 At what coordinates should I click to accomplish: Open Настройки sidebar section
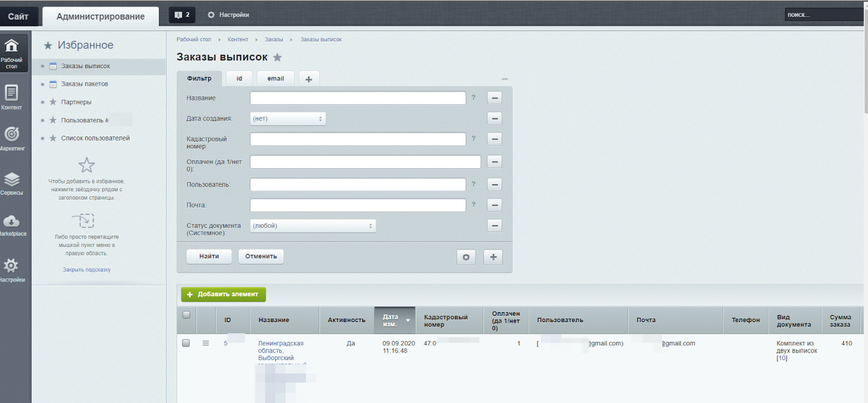pos(12,271)
